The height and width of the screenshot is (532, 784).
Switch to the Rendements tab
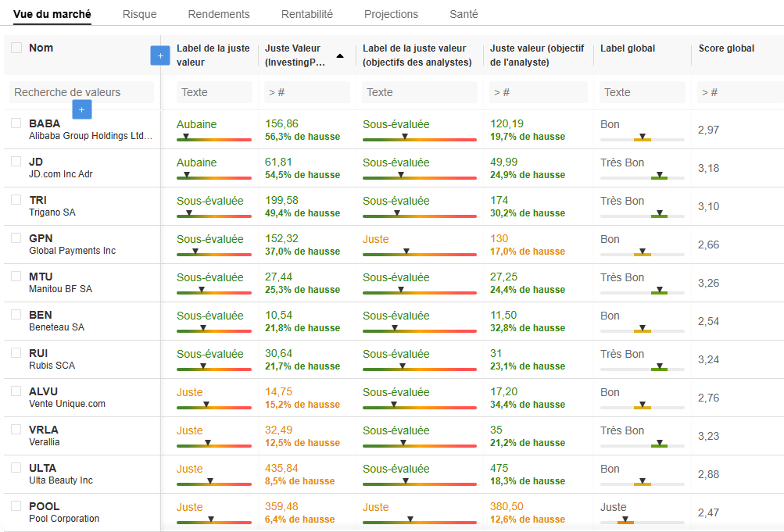219,14
